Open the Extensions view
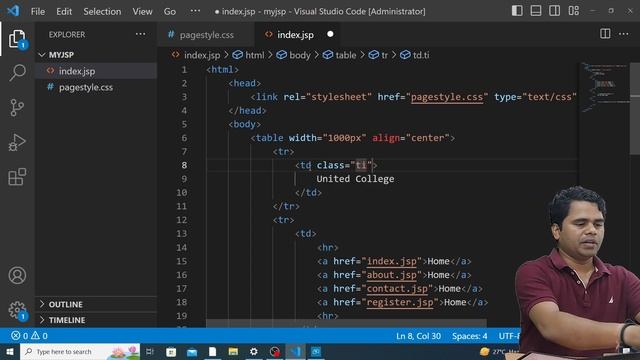Screen dimensions: 640x360 click(17, 177)
